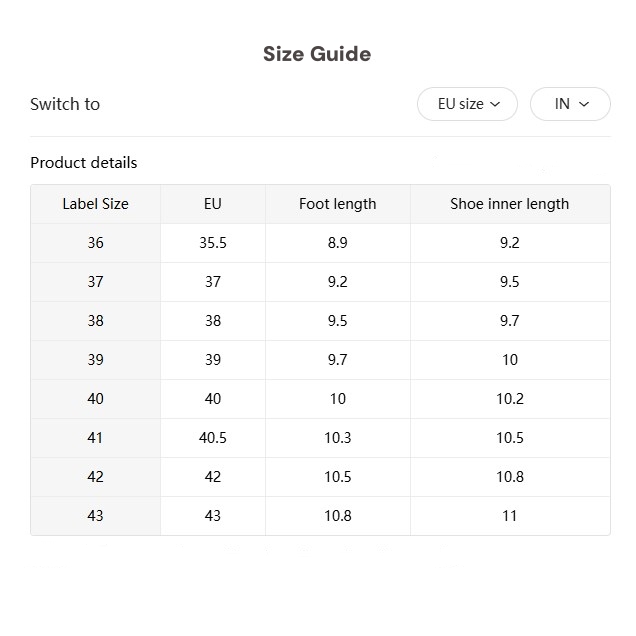The image size is (636, 636).
Task: Select label size 39 cell
Action: [x=96, y=360]
